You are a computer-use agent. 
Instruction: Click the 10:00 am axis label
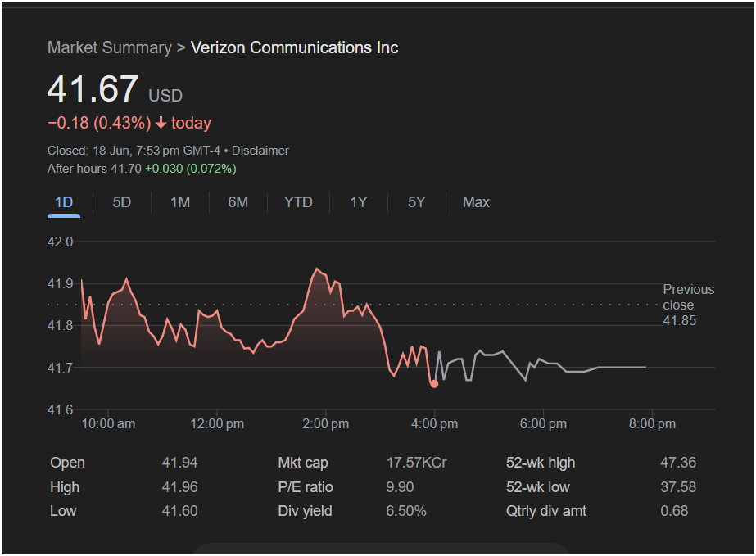pyautogui.click(x=108, y=424)
